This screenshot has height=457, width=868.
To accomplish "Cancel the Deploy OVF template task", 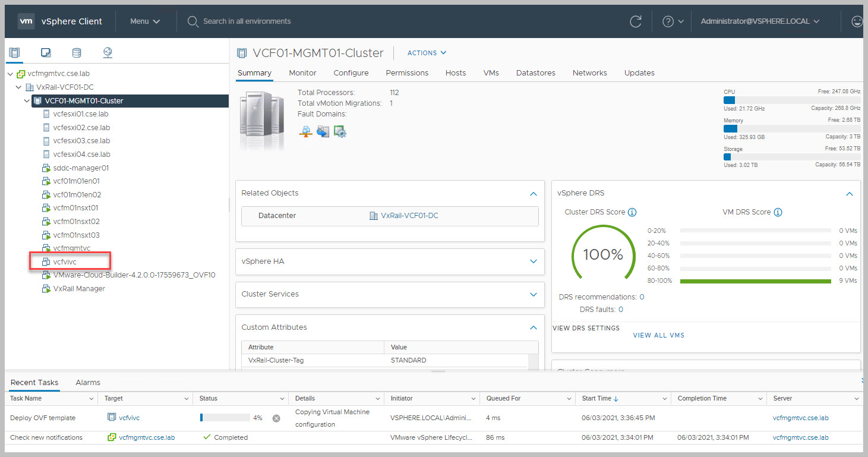I will (276, 418).
